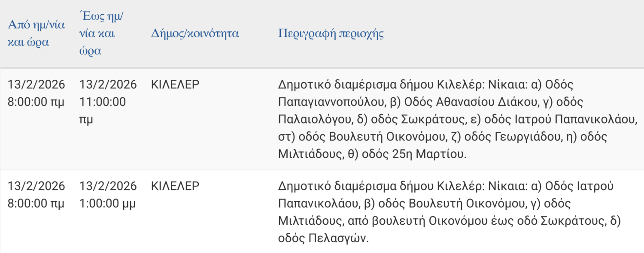
Task: Click the "Έως ημ/νία και ώρα" header
Action: pyautogui.click(x=101, y=33)
